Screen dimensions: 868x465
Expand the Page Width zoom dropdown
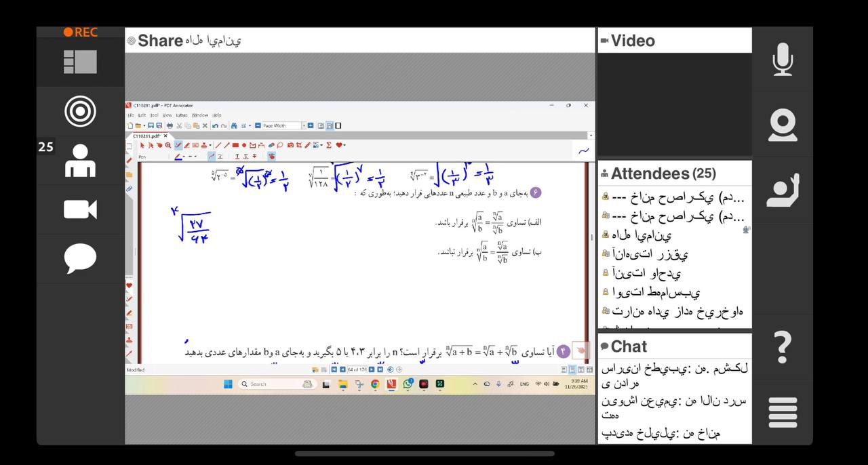tap(303, 125)
